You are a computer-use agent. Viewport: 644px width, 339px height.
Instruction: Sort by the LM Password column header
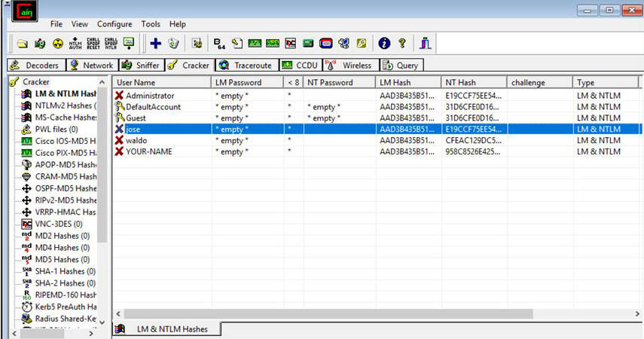coord(248,82)
